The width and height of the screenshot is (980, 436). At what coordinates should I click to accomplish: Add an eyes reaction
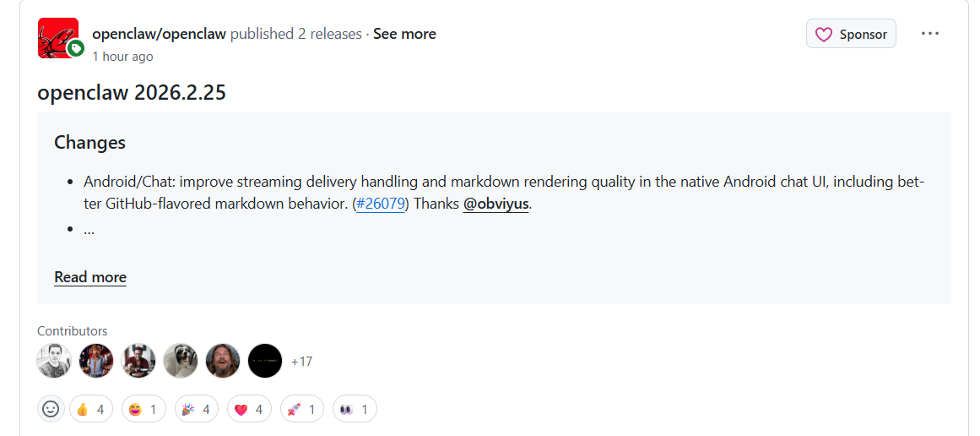pos(355,410)
